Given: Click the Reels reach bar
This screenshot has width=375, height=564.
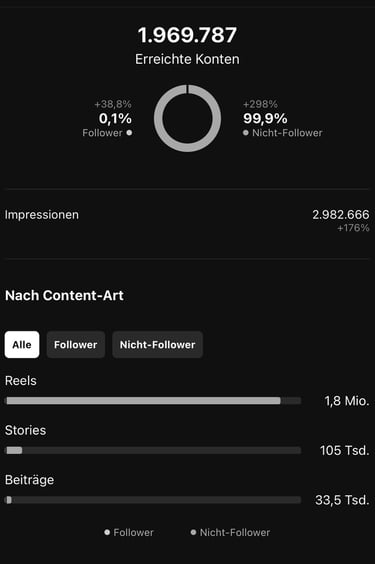Looking at the screenshot, I should 153,401.
